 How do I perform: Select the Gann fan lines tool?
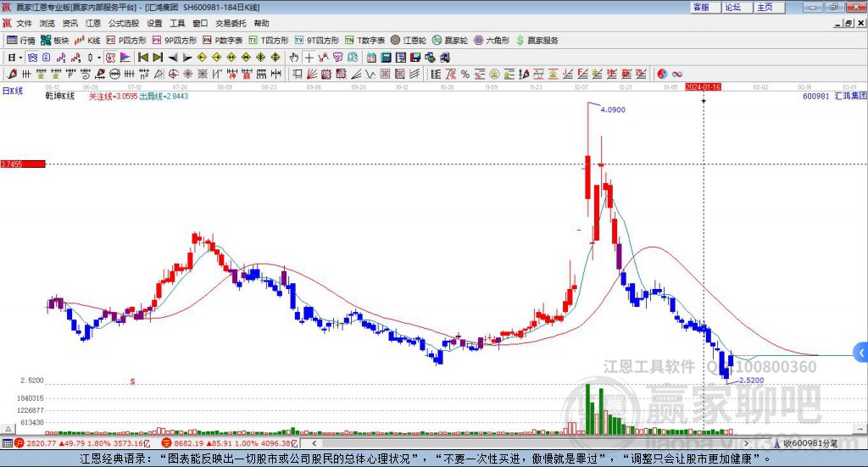tap(311, 74)
